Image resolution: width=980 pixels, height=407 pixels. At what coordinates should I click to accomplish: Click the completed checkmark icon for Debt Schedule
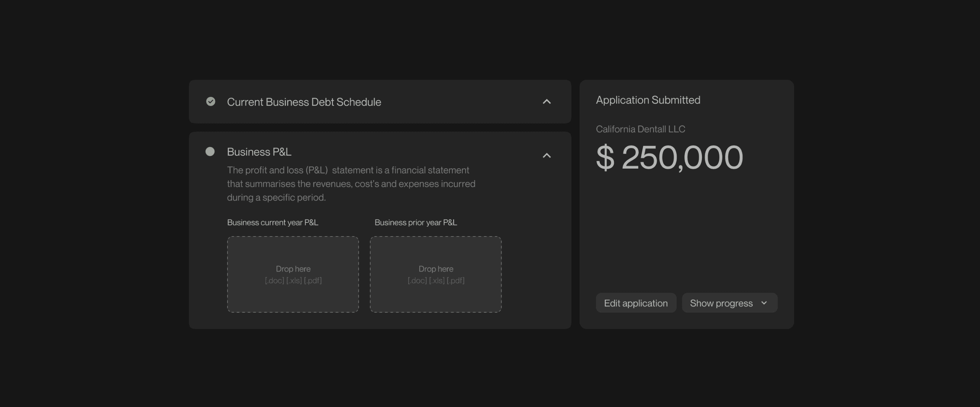(210, 101)
